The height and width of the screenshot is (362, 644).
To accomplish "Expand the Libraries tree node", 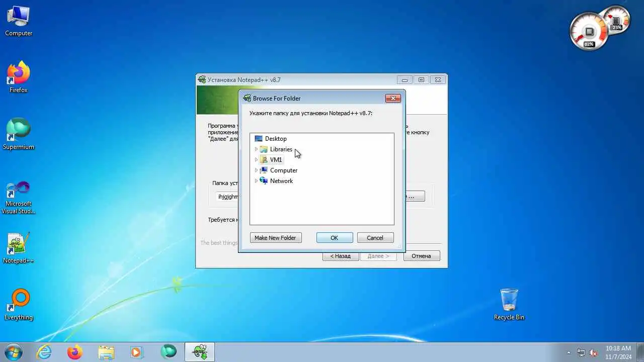I will tap(256, 149).
